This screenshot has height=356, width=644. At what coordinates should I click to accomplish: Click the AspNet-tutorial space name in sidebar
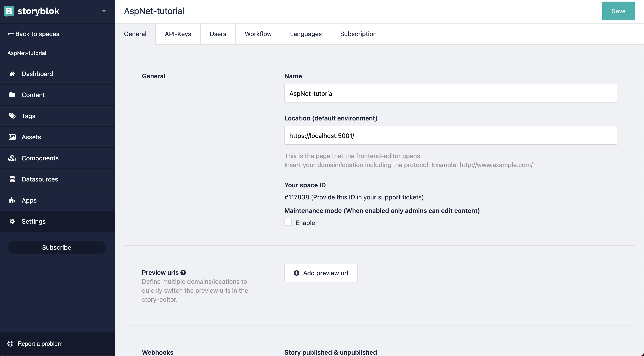[27, 53]
